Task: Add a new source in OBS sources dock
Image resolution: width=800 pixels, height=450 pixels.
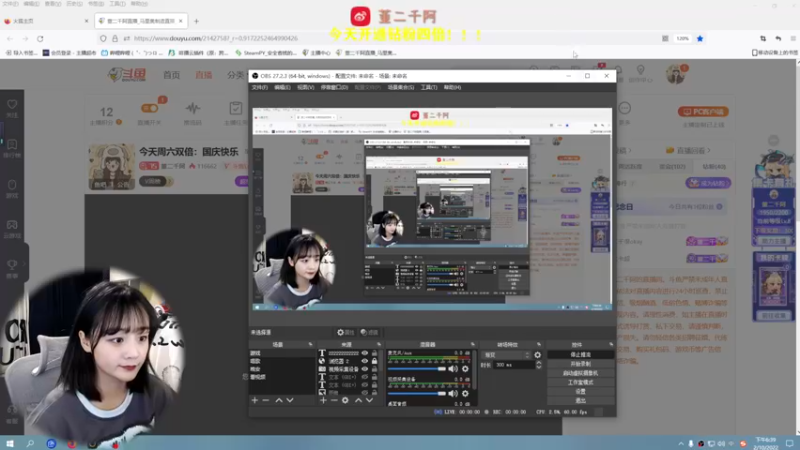Action: [323, 401]
